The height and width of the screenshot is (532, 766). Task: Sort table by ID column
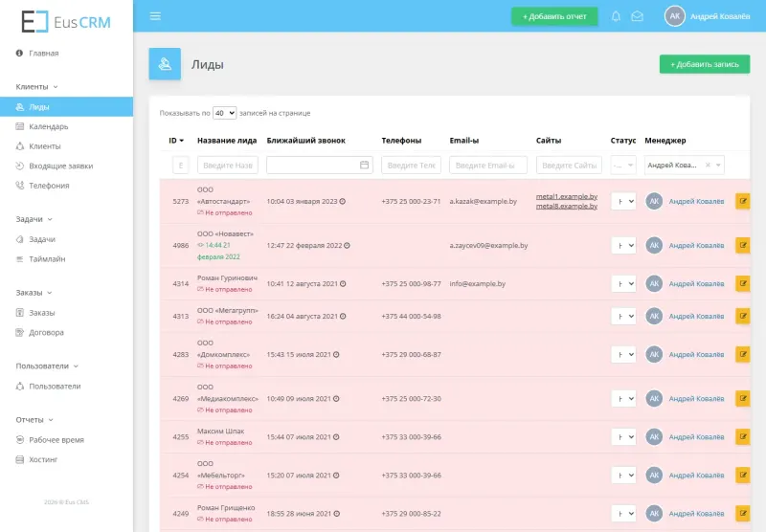[x=176, y=141]
